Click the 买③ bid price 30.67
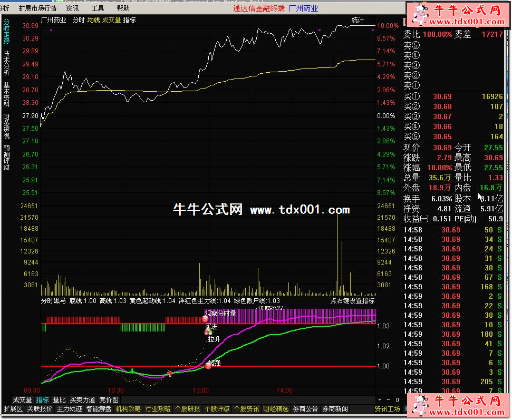Viewport: 512px width, 420px height. click(x=442, y=117)
